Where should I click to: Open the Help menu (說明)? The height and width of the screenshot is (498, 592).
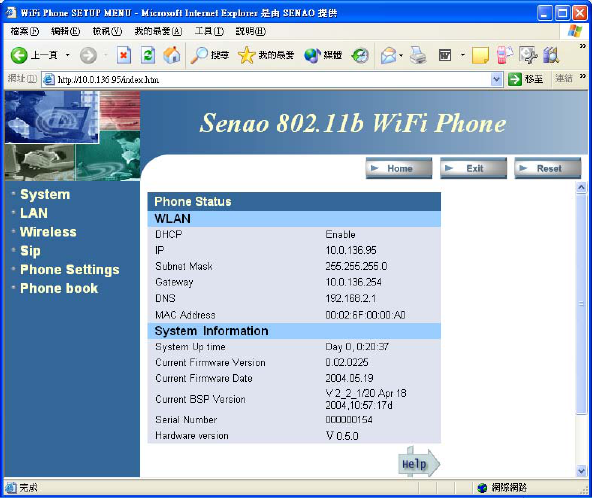coord(251,31)
